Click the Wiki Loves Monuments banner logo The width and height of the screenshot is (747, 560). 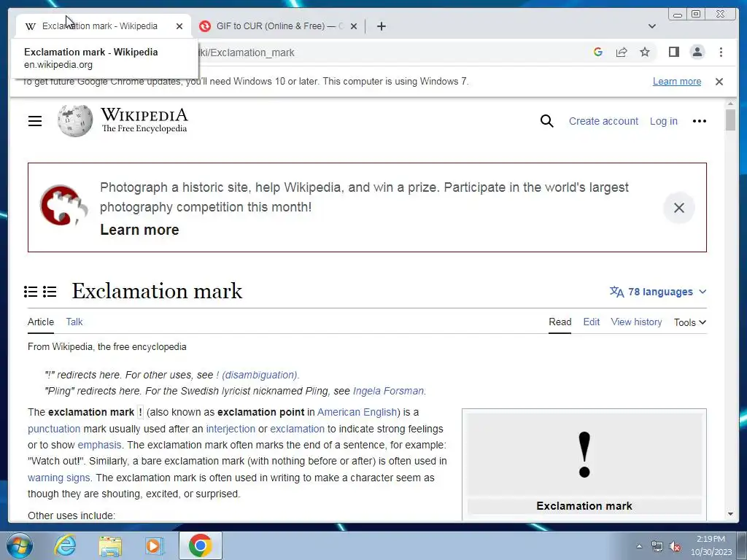[x=64, y=205]
